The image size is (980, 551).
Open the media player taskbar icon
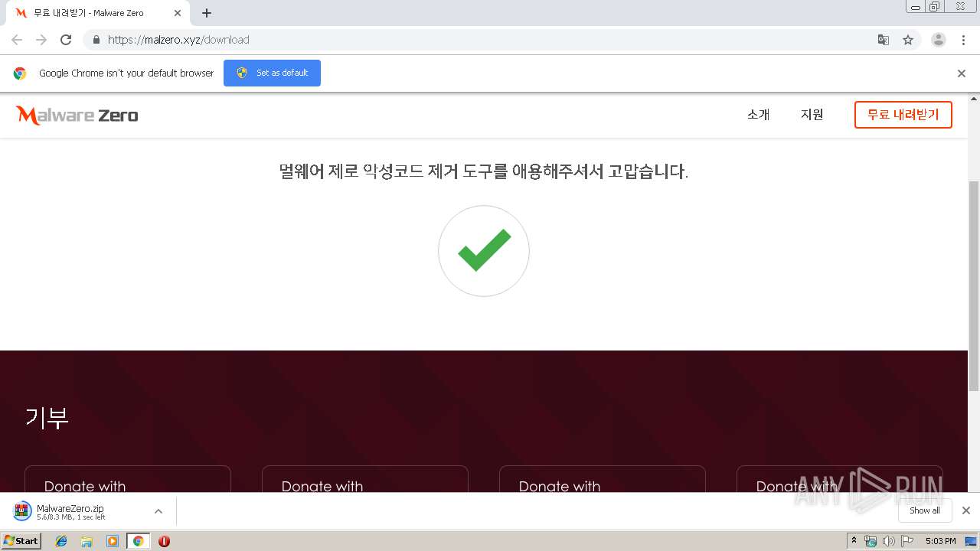coord(113,541)
